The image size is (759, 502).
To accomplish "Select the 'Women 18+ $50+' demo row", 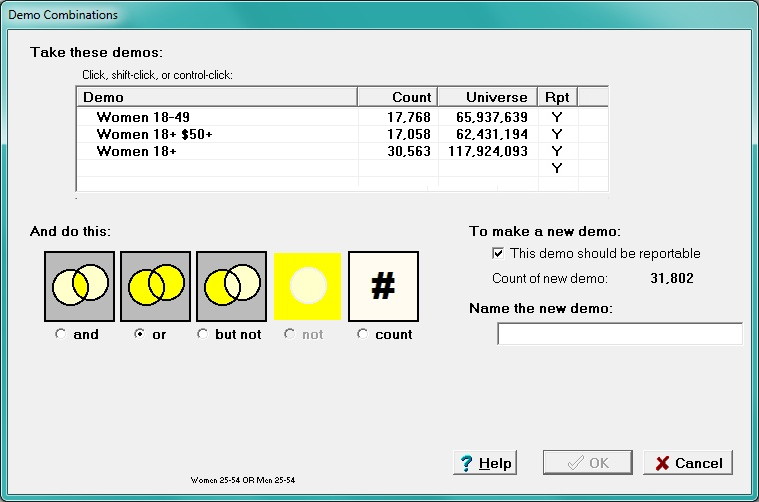I will click(x=342, y=134).
